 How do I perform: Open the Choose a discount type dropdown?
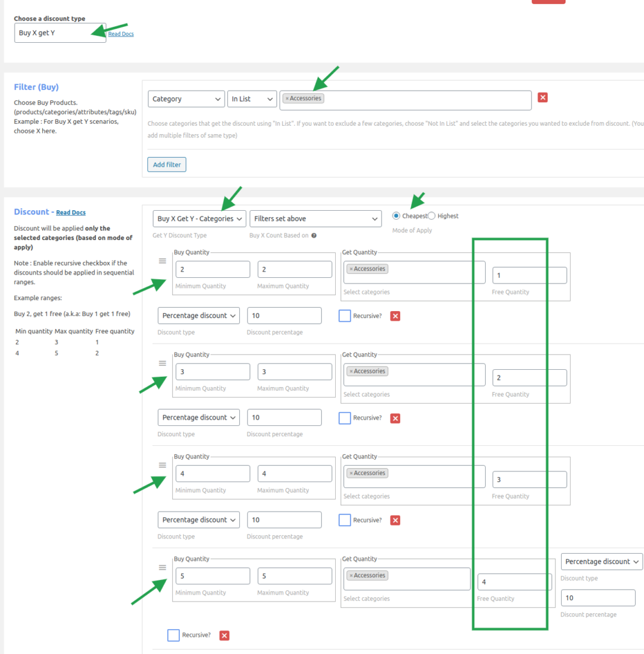60,33
